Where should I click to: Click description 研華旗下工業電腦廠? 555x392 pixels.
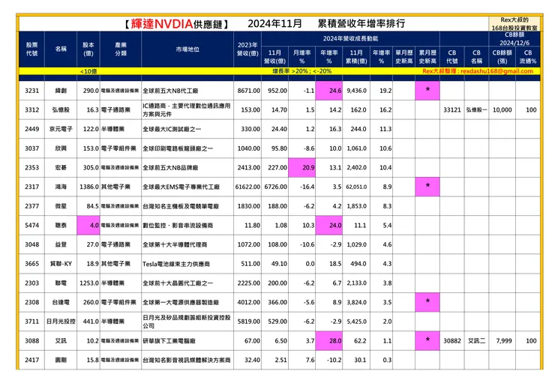click(169, 341)
